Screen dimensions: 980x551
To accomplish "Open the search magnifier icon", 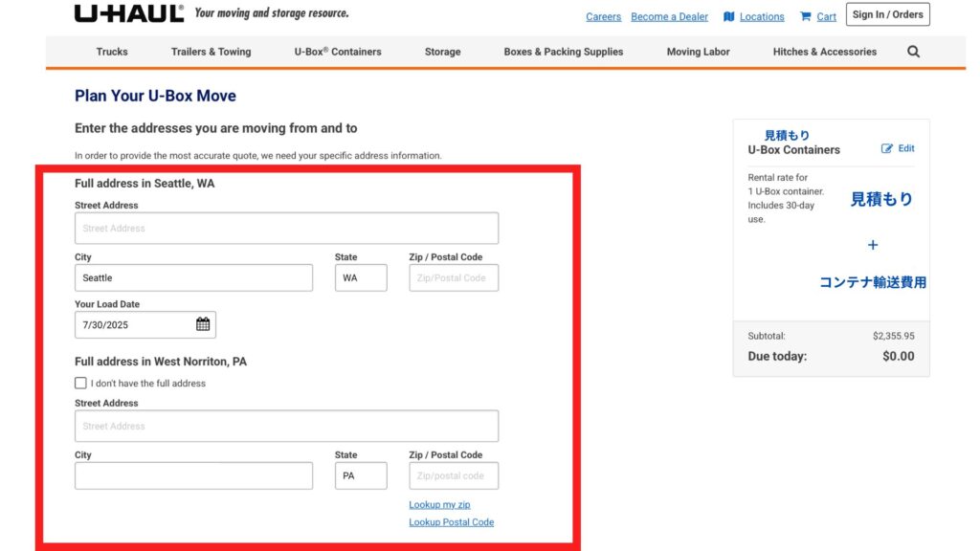I will click(x=913, y=52).
